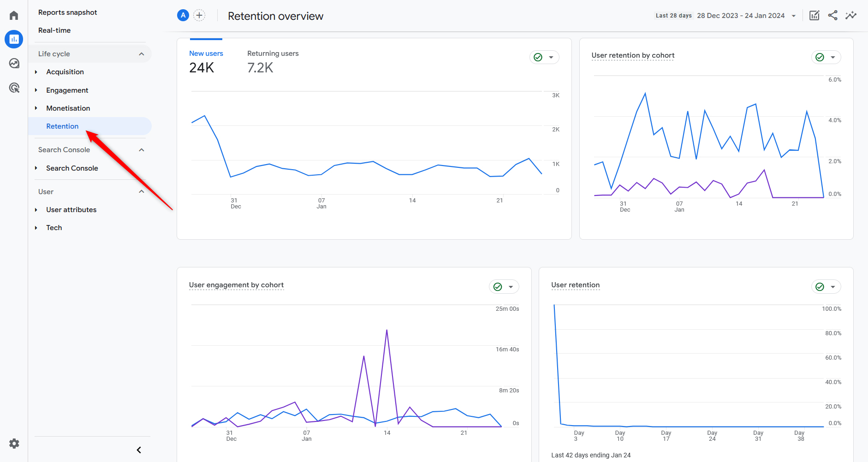This screenshot has width=868, height=462.
Task: Add a comparison with the plus button
Action: [x=199, y=15]
